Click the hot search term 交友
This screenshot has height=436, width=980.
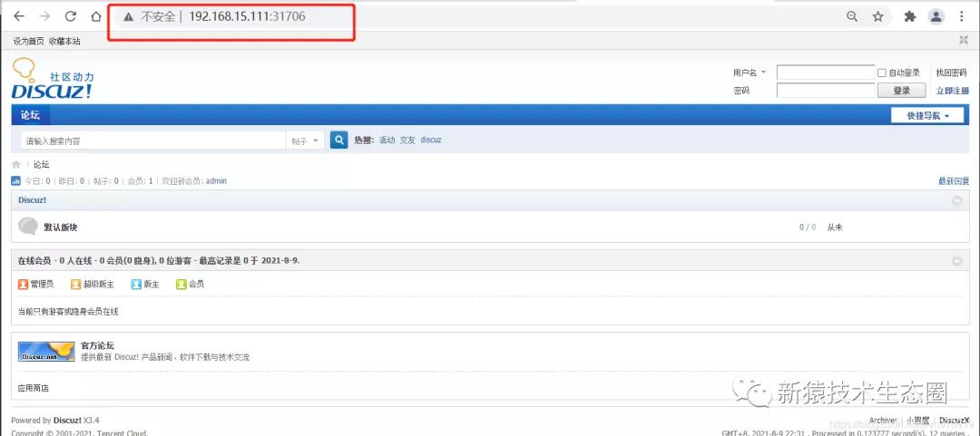click(x=407, y=140)
